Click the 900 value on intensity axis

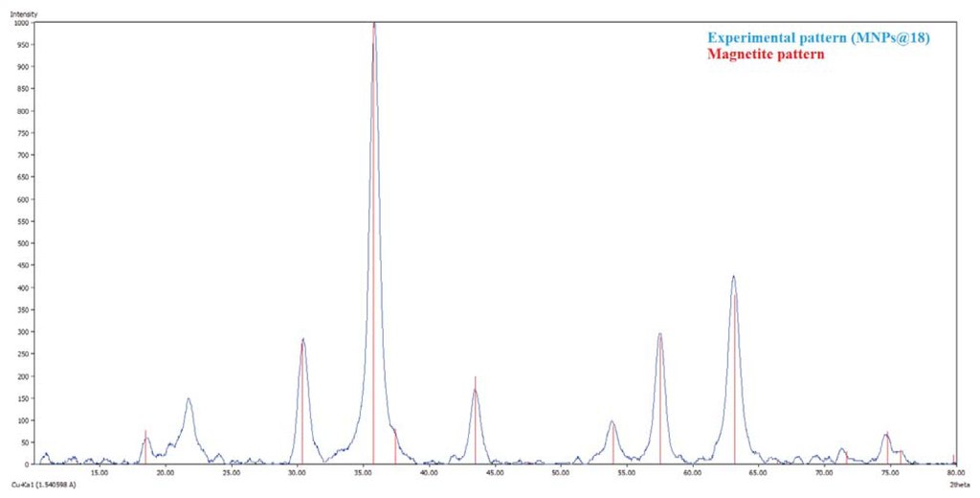tap(24, 67)
